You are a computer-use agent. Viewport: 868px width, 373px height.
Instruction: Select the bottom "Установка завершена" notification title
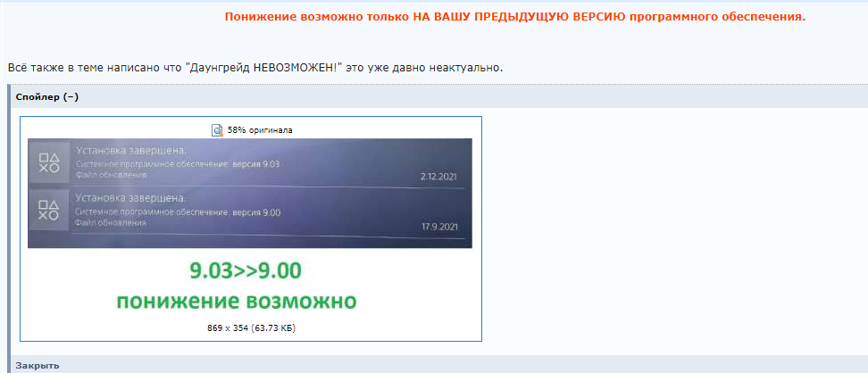tap(130, 198)
